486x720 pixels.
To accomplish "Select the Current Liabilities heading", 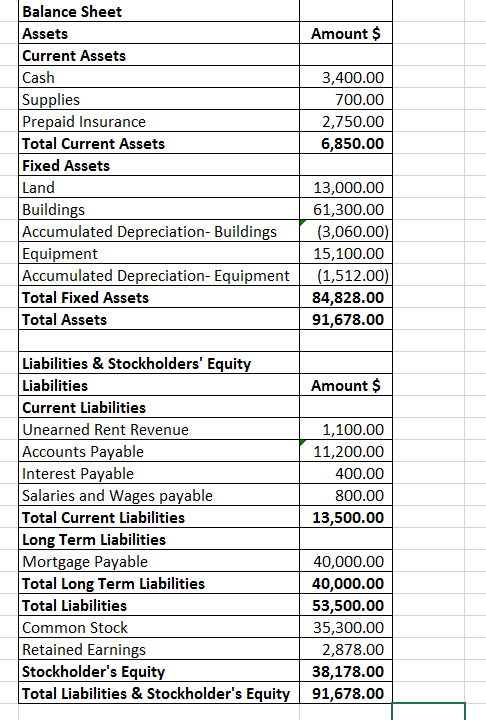I will 159,407.
